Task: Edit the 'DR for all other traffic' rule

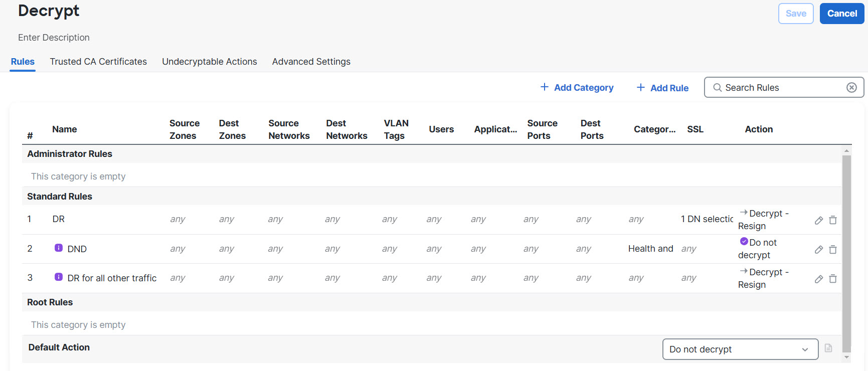Action: click(x=818, y=279)
